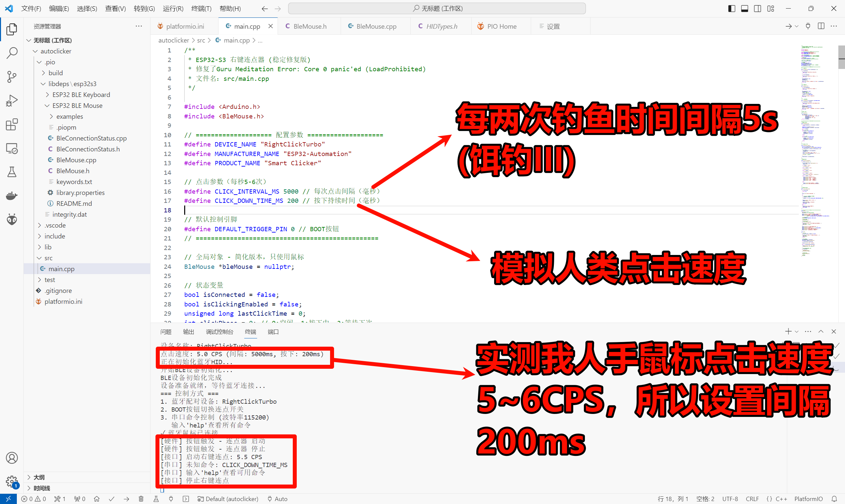The height and width of the screenshot is (504, 845).
Task: Switch to the Problems panel tab
Action: pyautogui.click(x=166, y=332)
